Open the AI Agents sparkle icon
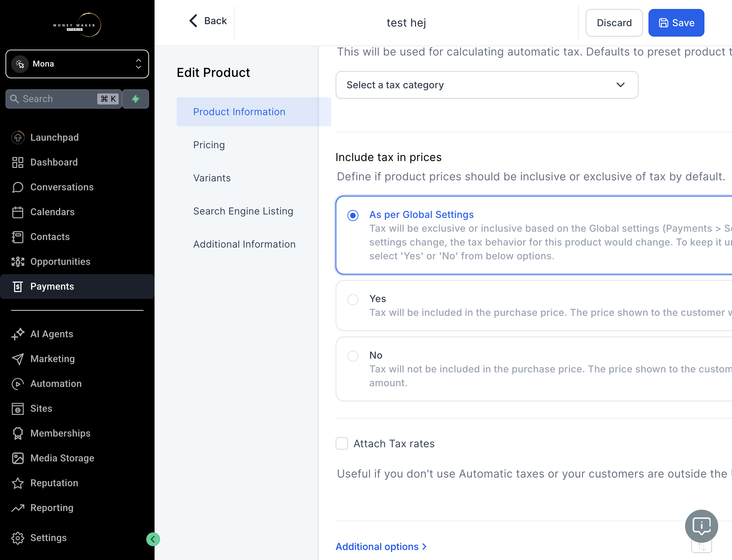This screenshot has height=560, width=732. click(18, 334)
